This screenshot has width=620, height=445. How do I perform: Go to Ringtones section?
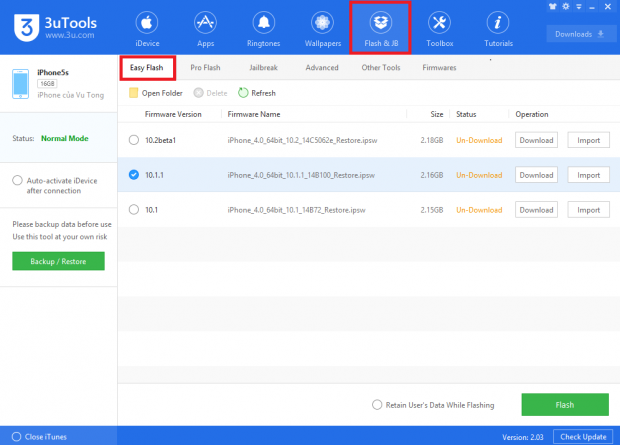coord(265,29)
